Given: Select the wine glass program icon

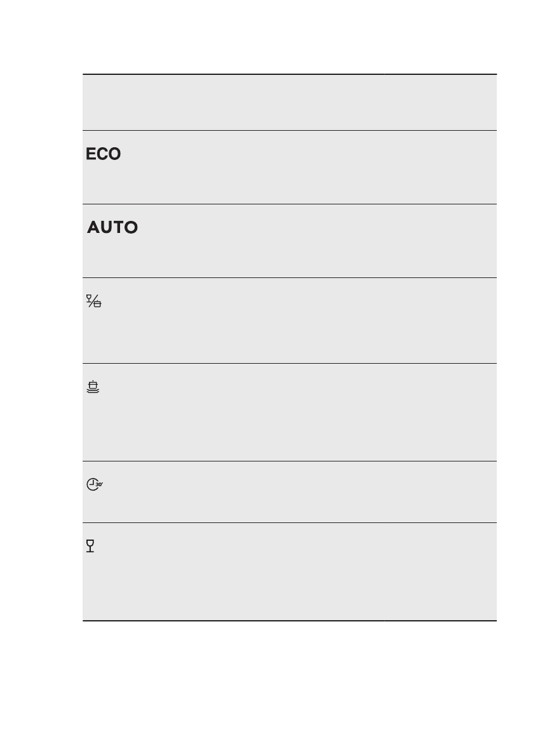Looking at the screenshot, I should point(90,546).
